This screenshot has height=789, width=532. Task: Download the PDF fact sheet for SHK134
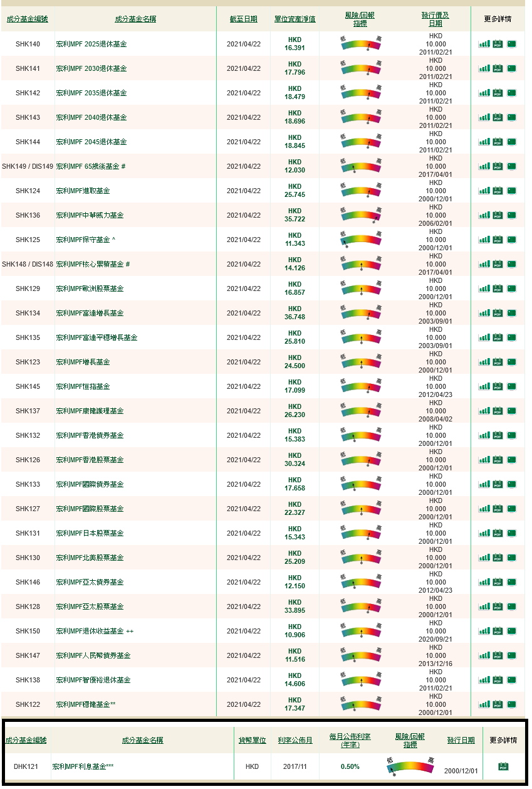tap(498, 313)
